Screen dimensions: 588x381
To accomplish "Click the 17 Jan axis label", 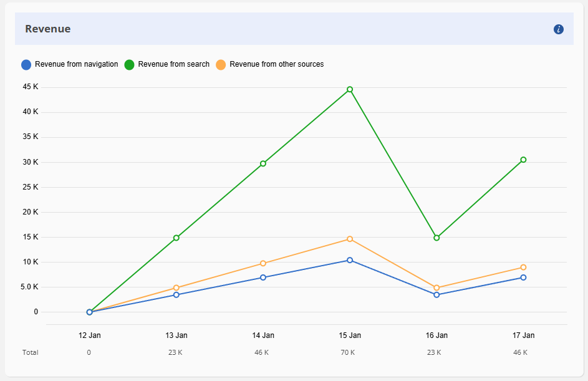I will [524, 335].
